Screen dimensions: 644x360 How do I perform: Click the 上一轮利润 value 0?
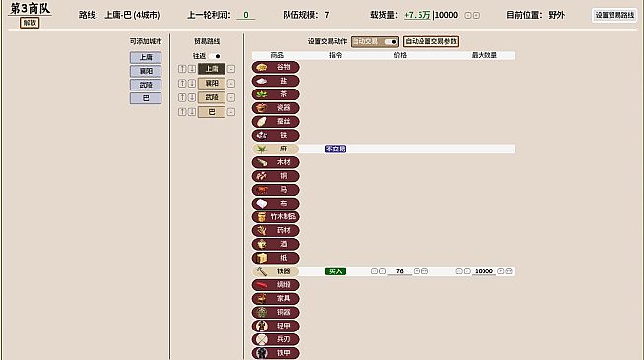[x=245, y=15]
